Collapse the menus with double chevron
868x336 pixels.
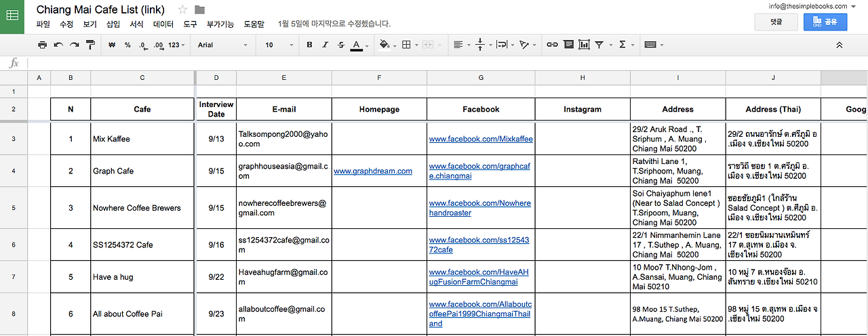click(840, 45)
